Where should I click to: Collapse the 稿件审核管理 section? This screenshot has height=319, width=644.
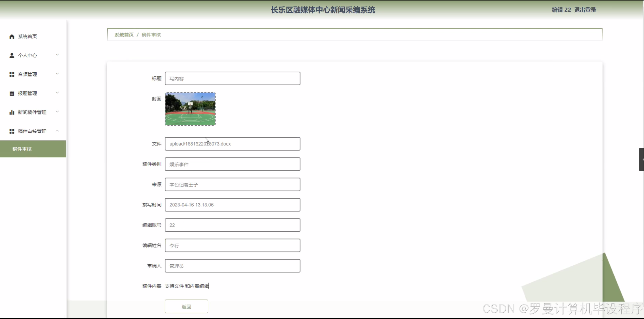tap(57, 131)
